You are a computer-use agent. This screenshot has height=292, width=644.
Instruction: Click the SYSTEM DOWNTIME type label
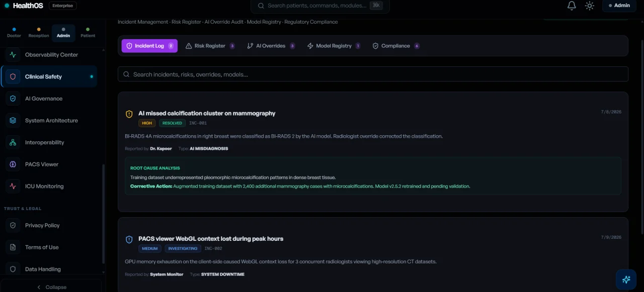pos(223,274)
